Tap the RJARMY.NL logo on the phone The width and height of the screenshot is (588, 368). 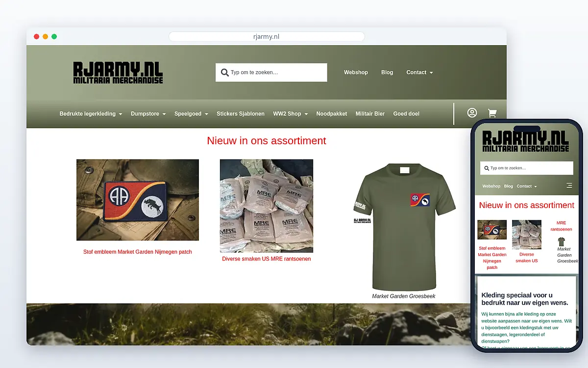tap(526, 141)
